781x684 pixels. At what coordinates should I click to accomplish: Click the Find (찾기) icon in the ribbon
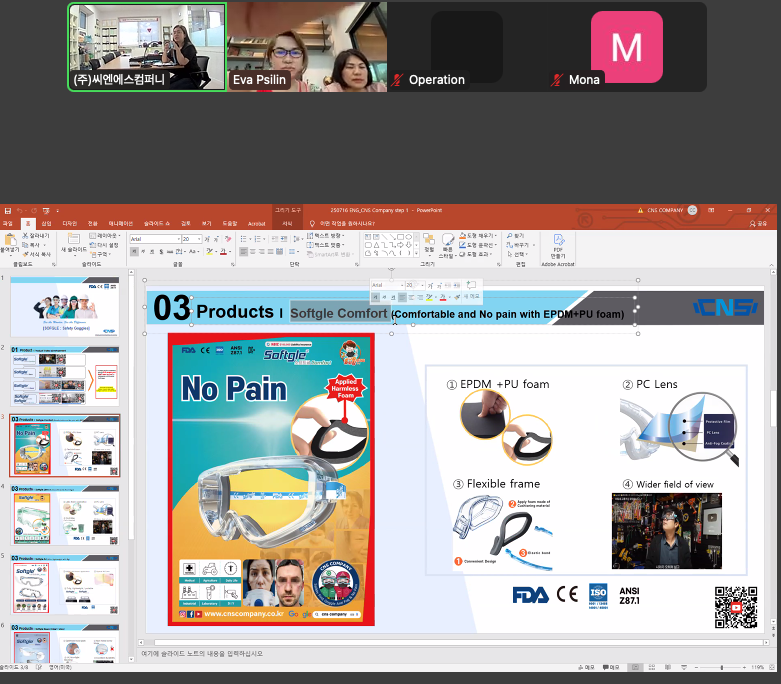(518, 236)
